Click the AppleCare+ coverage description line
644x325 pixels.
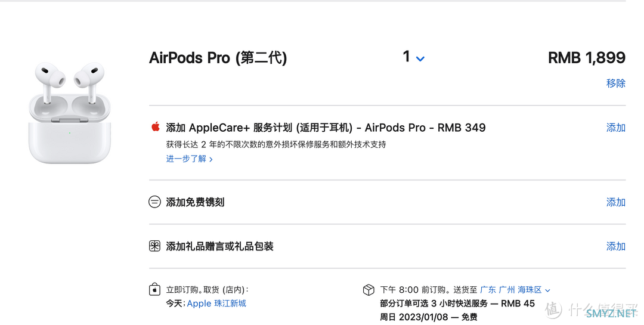[x=276, y=144]
